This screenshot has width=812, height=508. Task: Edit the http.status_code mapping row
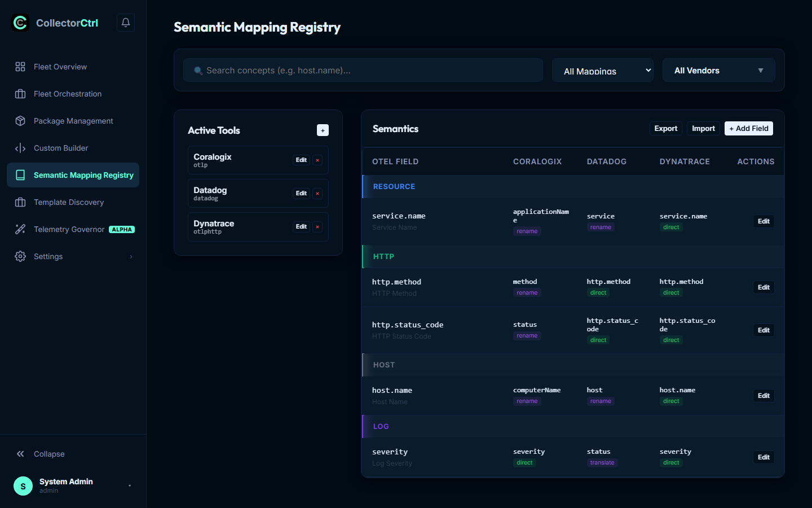(764, 330)
